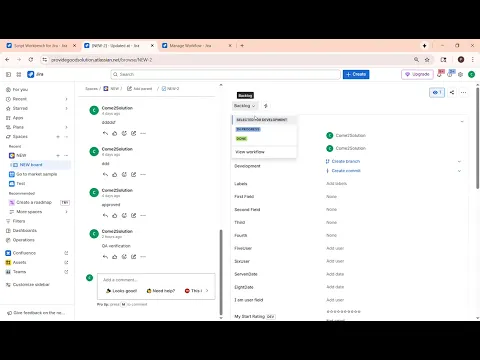Open the settings gear icon
Screen dimensions: 480x360
click(x=461, y=74)
